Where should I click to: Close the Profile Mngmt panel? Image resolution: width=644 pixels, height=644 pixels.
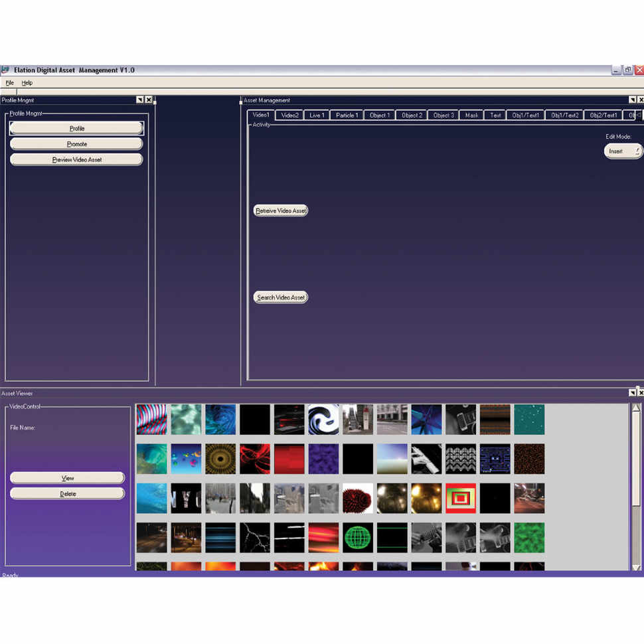pyautogui.click(x=147, y=100)
